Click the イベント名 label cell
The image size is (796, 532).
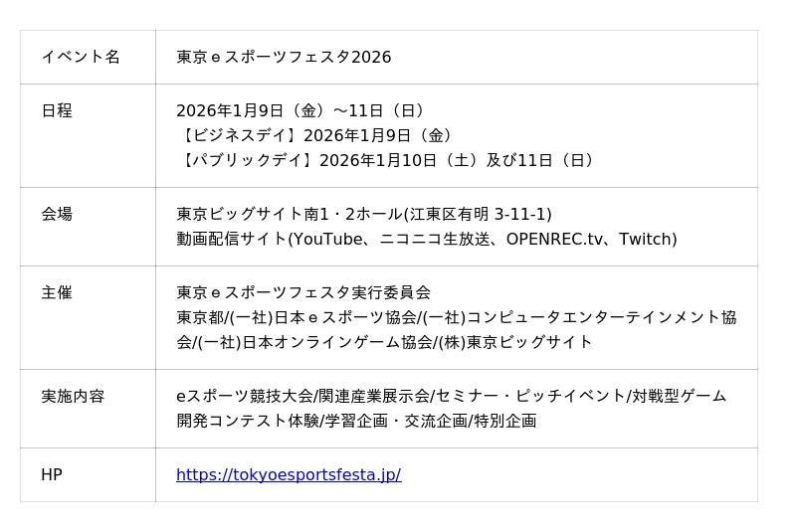81,57
